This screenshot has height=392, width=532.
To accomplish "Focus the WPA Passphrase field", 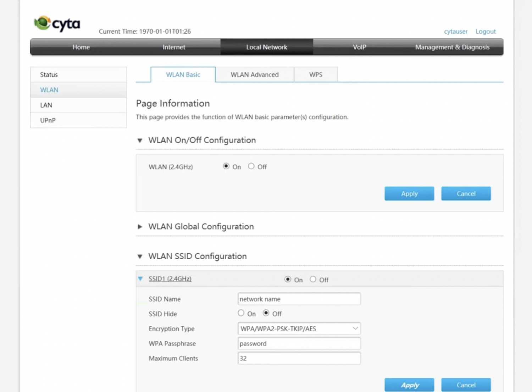I will [299, 343].
